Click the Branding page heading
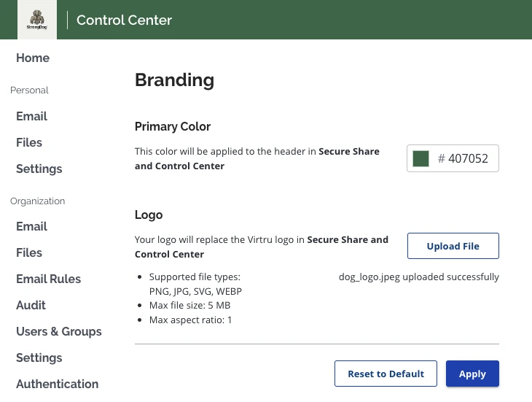This screenshot has height=402, width=532. coord(174,80)
